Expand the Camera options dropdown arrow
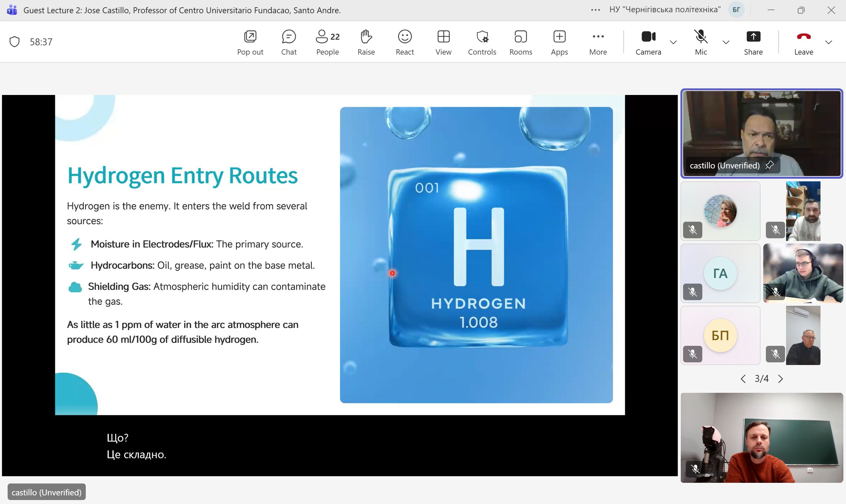The width and height of the screenshot is (846, 504). pyautogui.click(x=673, y=42)
